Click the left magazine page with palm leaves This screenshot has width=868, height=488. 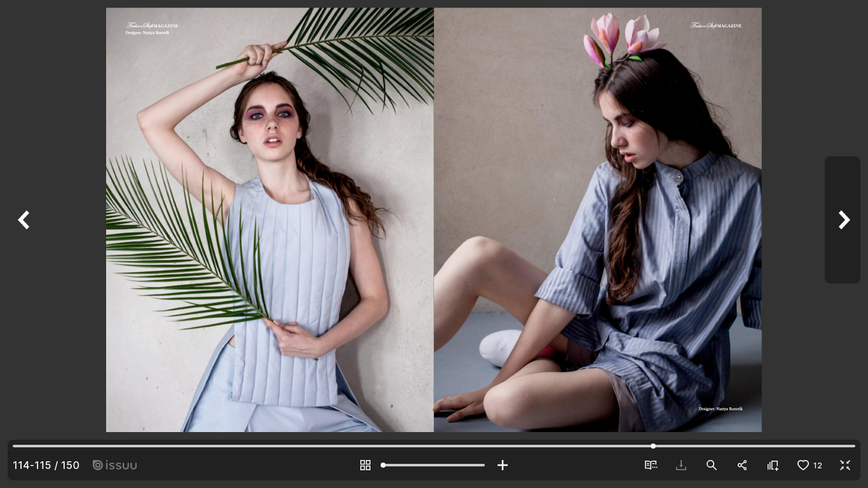270,220
